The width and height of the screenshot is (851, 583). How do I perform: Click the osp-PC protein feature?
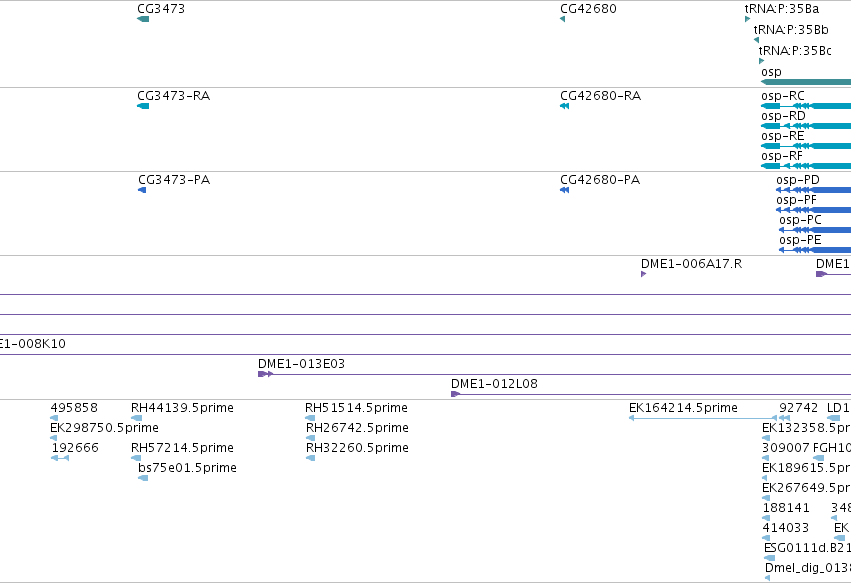[815, 230]
